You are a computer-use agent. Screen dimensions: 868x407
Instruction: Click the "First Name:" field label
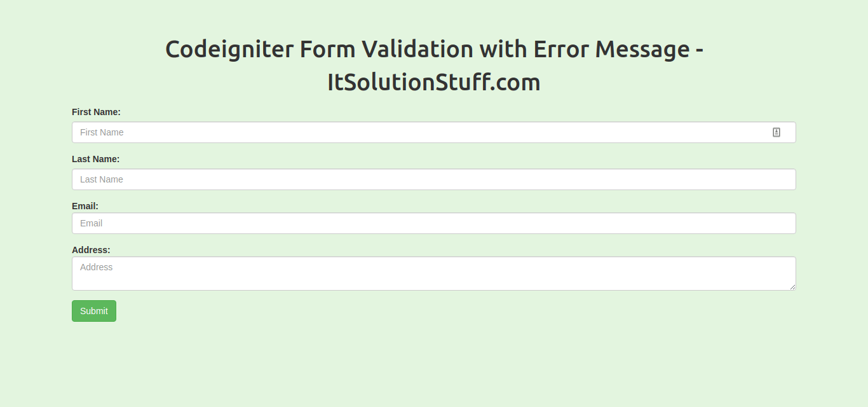coord(96,112)
